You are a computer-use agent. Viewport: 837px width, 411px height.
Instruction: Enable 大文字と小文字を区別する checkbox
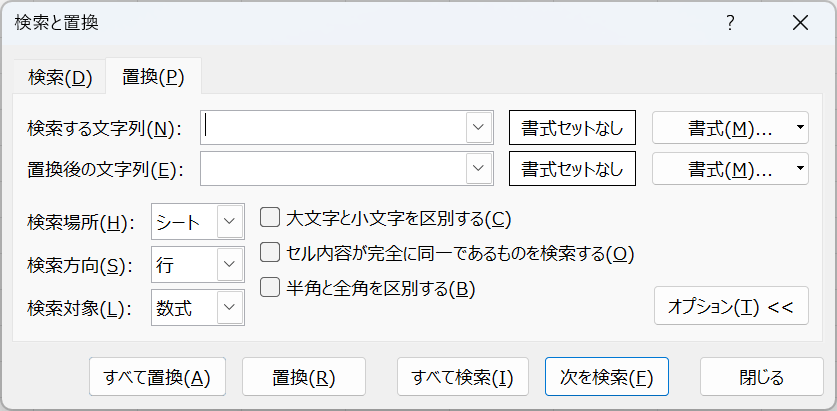click(269, 217)
